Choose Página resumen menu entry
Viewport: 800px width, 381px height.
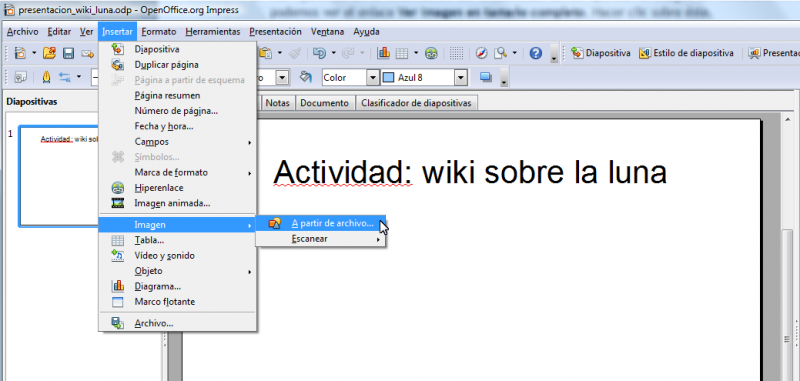pos(178,95)
